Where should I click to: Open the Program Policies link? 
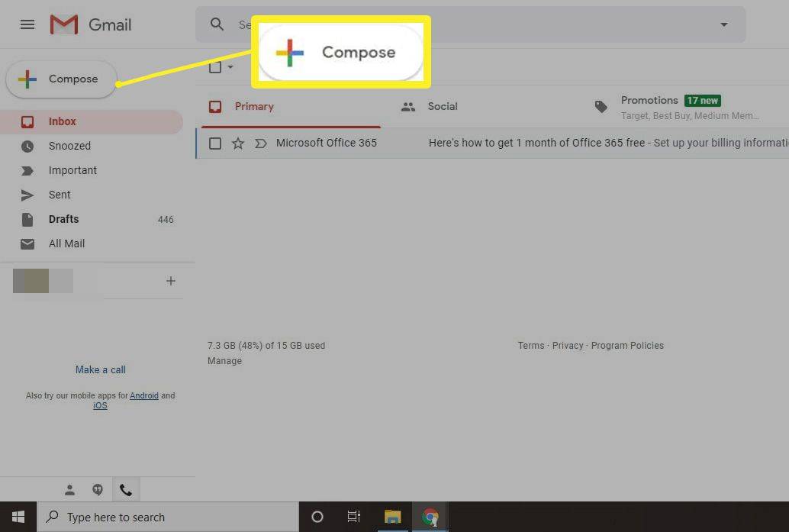click(x=627, y=346)
